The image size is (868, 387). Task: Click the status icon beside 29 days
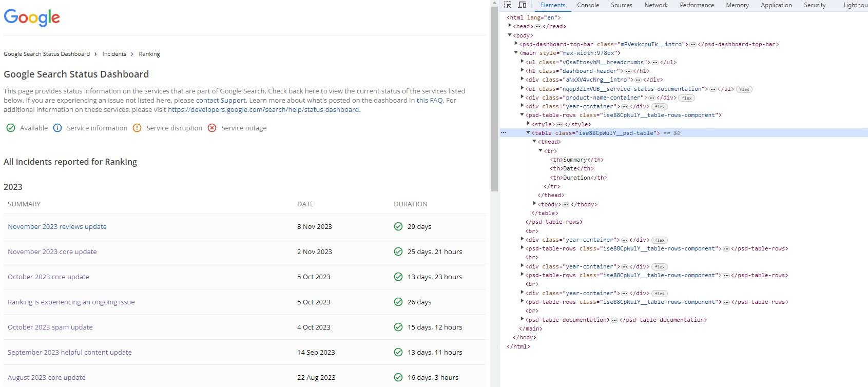tap(398, 226)
